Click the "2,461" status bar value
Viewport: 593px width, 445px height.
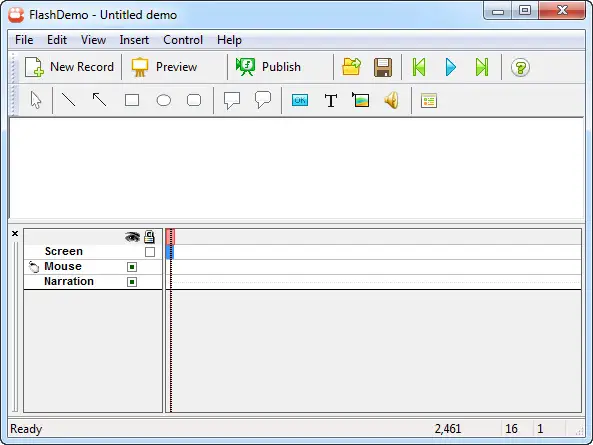point(448,429)
